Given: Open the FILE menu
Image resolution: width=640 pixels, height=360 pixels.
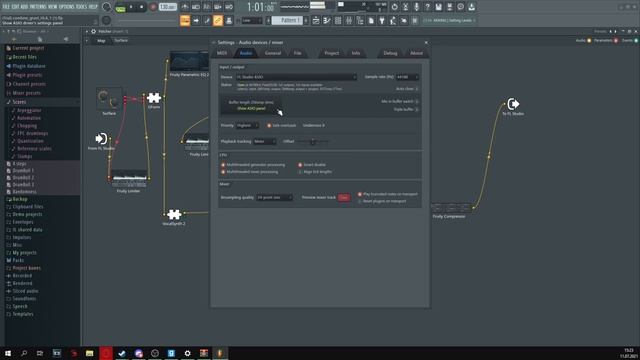Looking at the screenshot, I should coord(6,7).
